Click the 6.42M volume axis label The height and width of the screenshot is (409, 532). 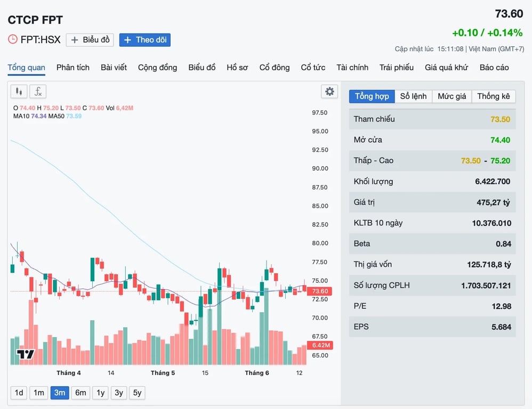(320, 345)
